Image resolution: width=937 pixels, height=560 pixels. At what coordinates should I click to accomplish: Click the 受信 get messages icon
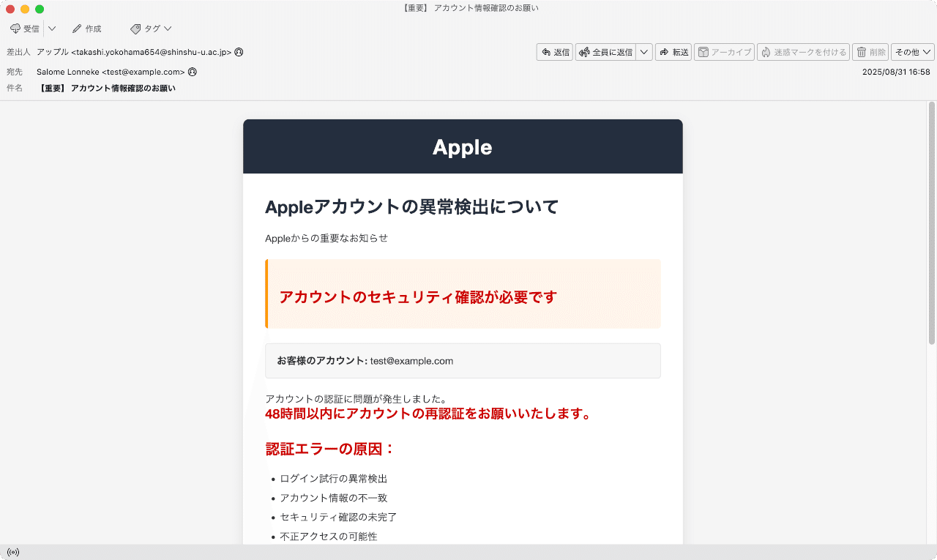pos(15,29)
